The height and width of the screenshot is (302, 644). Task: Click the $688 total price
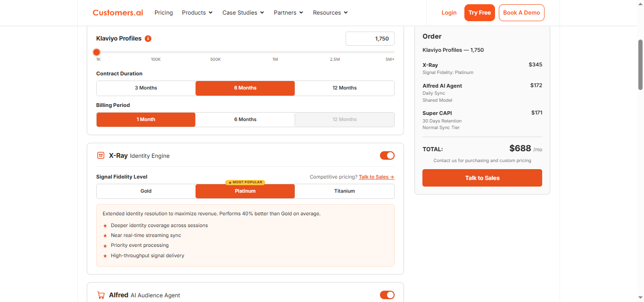(520, 148)
